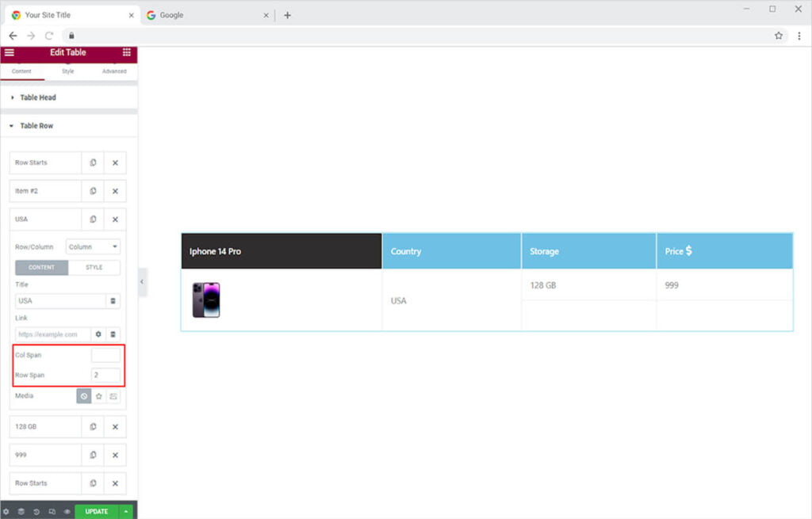Screen dimensions: 812x519
Task: Switch to the Advanced tab
Action: 114,71
